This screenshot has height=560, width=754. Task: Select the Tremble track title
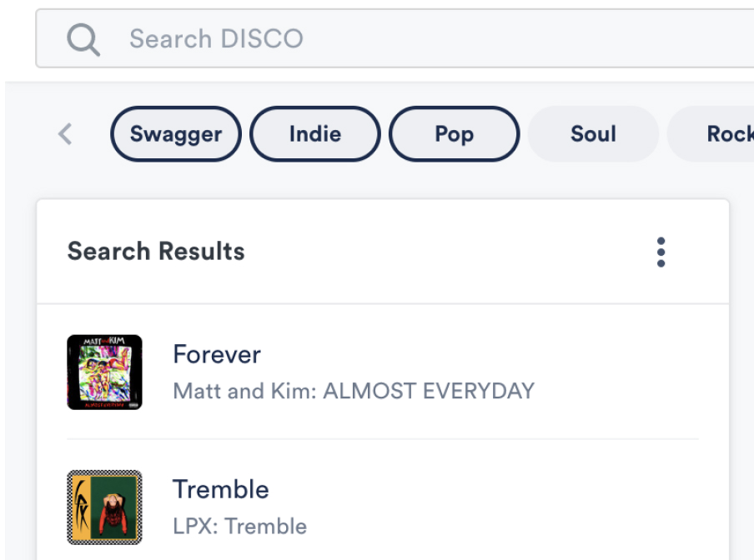(221, 489)
